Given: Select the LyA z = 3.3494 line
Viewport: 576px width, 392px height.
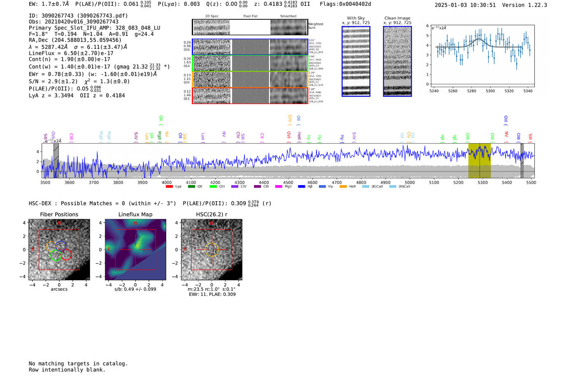Looking at the screenshot, I should [77, 95].
